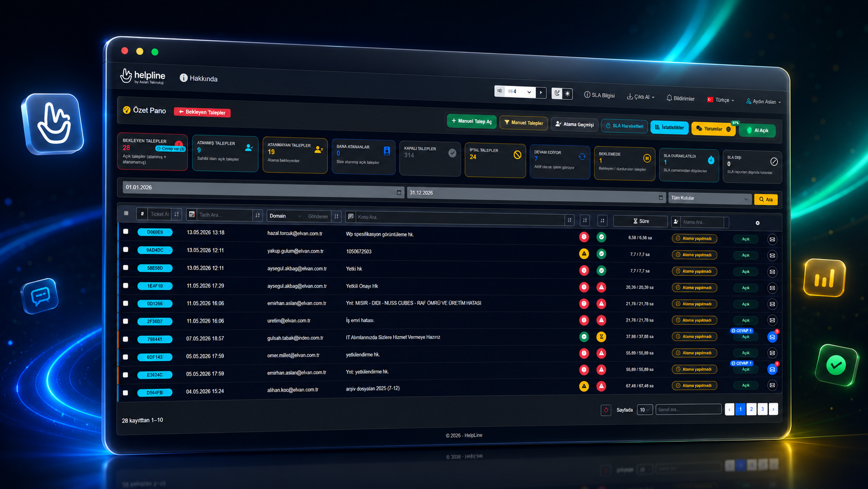868x489 pixels.
Task: Click the Süre duration header button
Action: click(x=640, y=221)
